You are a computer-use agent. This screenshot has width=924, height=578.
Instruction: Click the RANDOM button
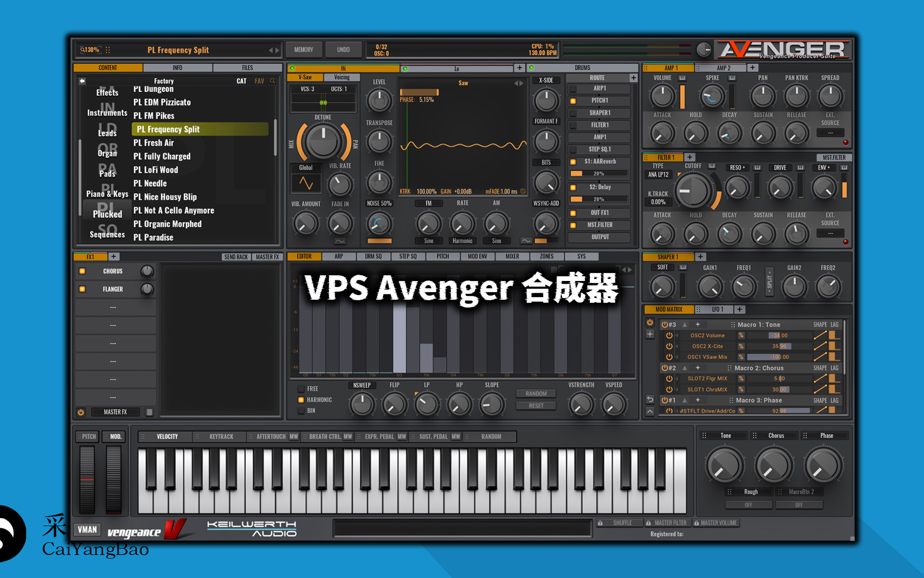click(x=536, y=394)
